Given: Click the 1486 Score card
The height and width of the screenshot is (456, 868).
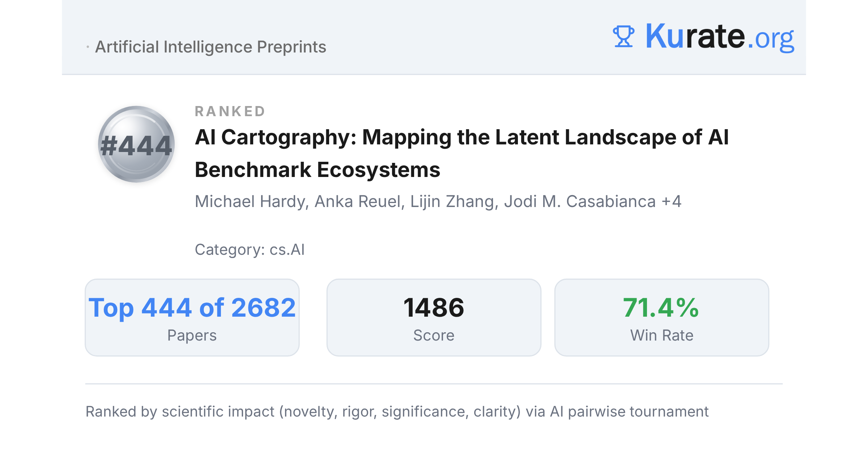Looking at the screenshot, I should [434, 317].
